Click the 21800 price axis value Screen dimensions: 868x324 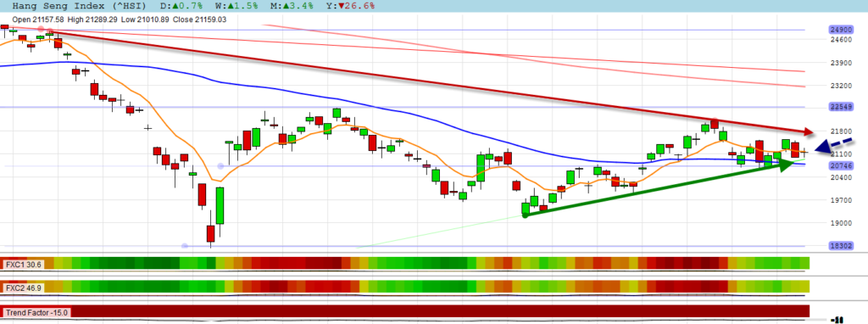pyautogui.click(x=840, y=131)
